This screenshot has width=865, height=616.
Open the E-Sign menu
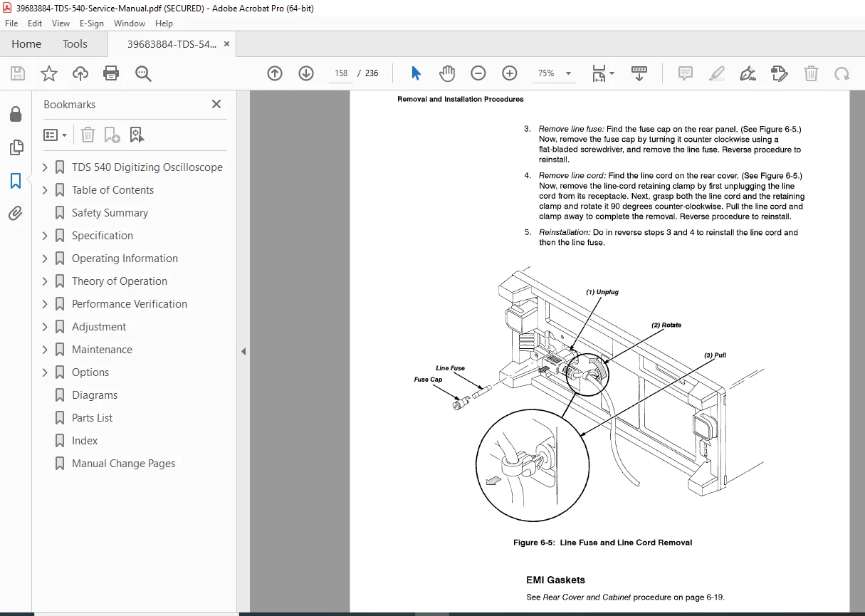click(92, 24)
